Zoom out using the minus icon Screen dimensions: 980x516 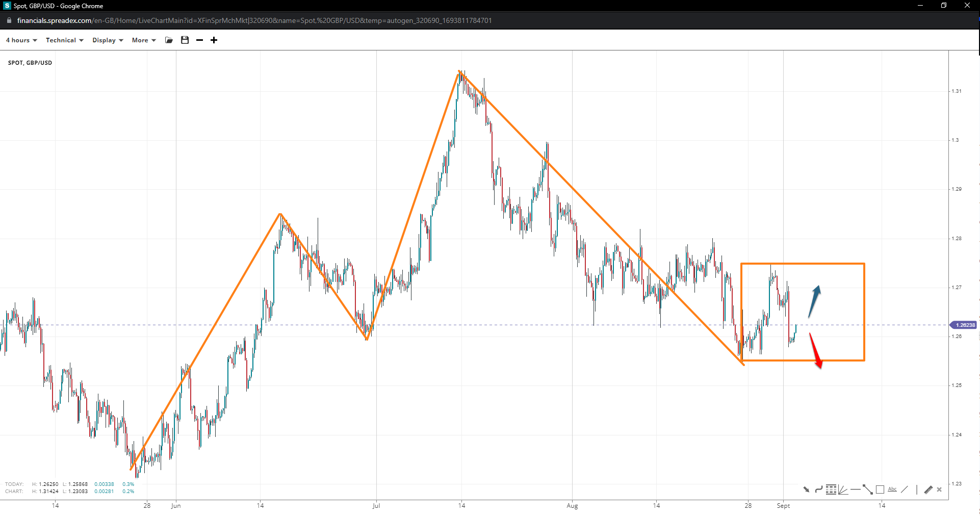pyautogui.click(x=200, y=40)
